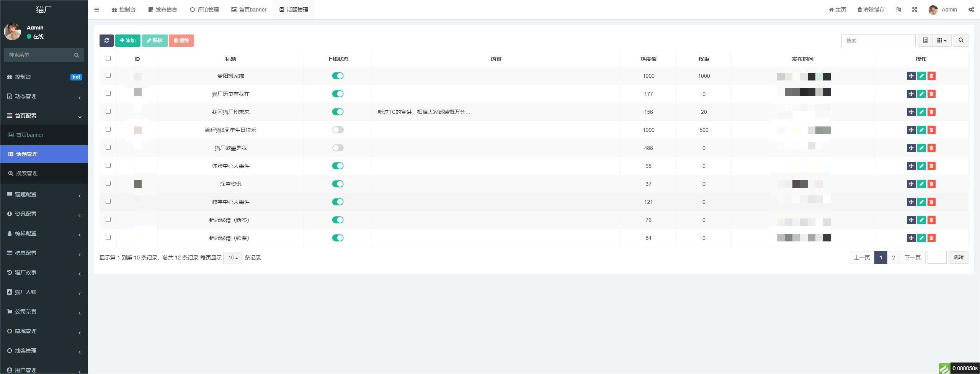This screenshot has width=980, height=374.
Task: Turn off online status for 猫厂历史有我在
Action: (338, 94)
